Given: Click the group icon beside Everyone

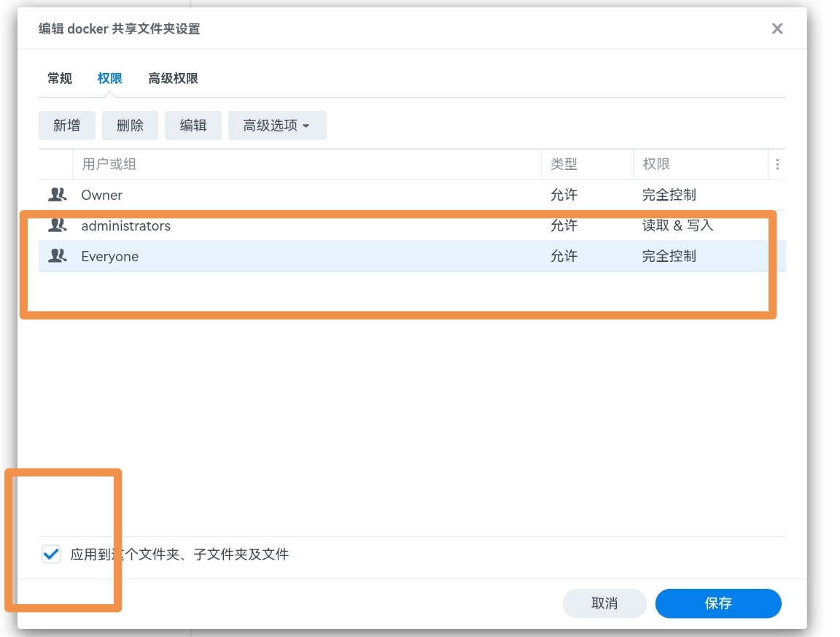Looking at the screenshot, I should pos(57,256).
